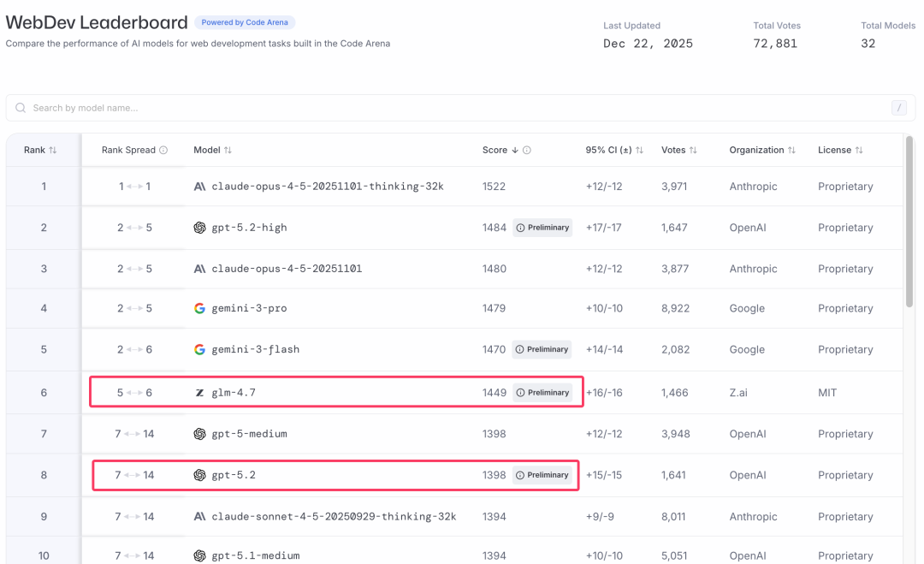Screen dimensions: 924x564
Task: Click the vertical table scrollbar
Action: click(x=909, y=222)
